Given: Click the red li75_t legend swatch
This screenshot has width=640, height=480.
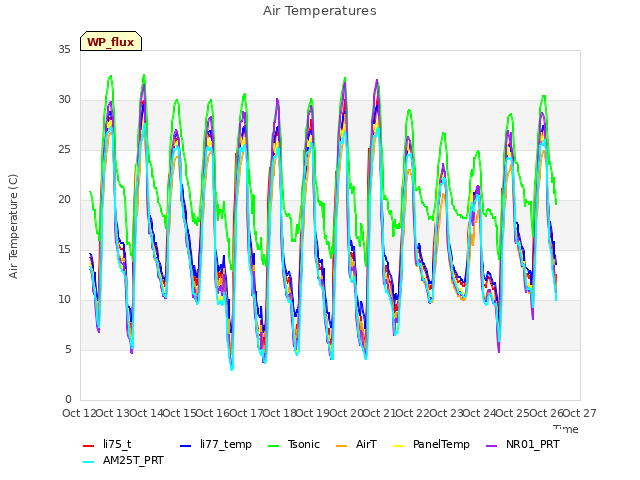Looking at the screenshot, I should (x=89, y=445).
